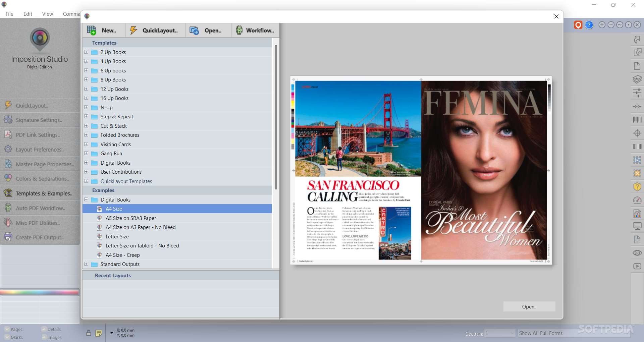Click the Workflow.. toolbar button

pos(255,30)
